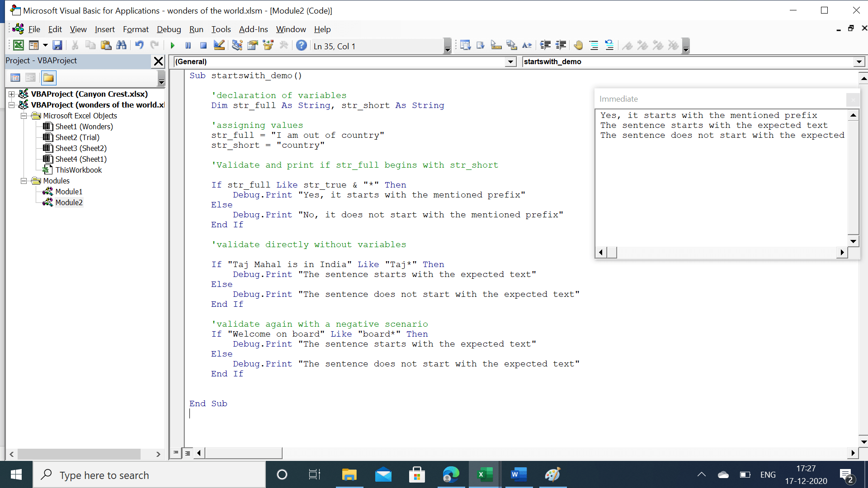This screenshot has width=868, height=488.
Task: Toggle Design Mode ruler icon
Action: [x=219, y=46]
